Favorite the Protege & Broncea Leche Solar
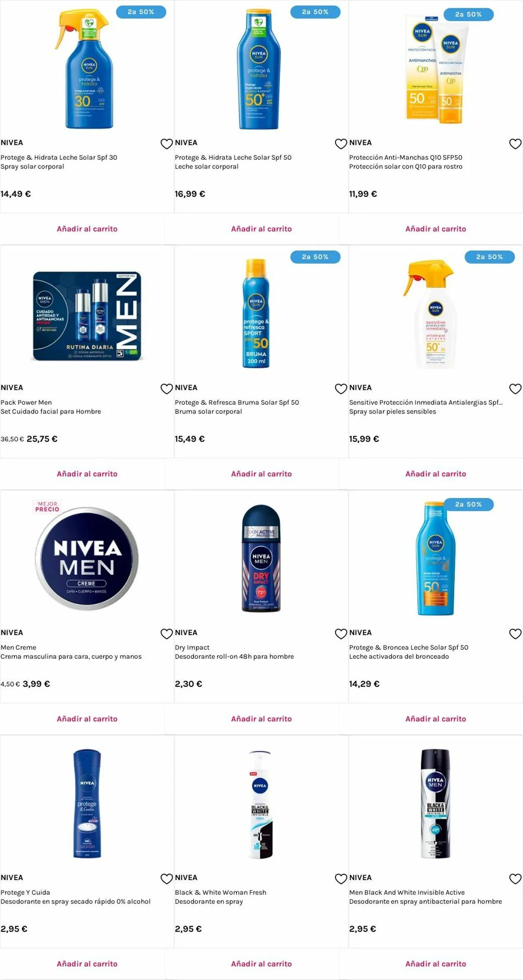 515,634
